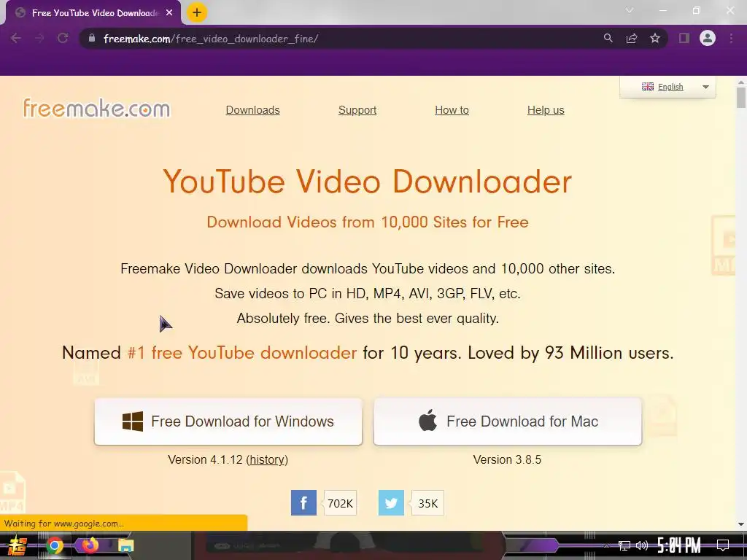
Task: Click the zoom magnifier icon in address bar
Action: [x=608, y=38]
